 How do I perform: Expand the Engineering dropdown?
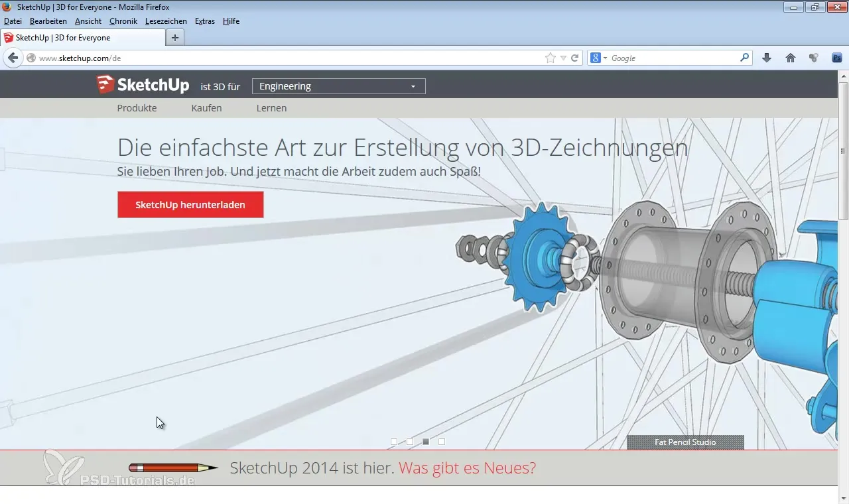point(339,86)
